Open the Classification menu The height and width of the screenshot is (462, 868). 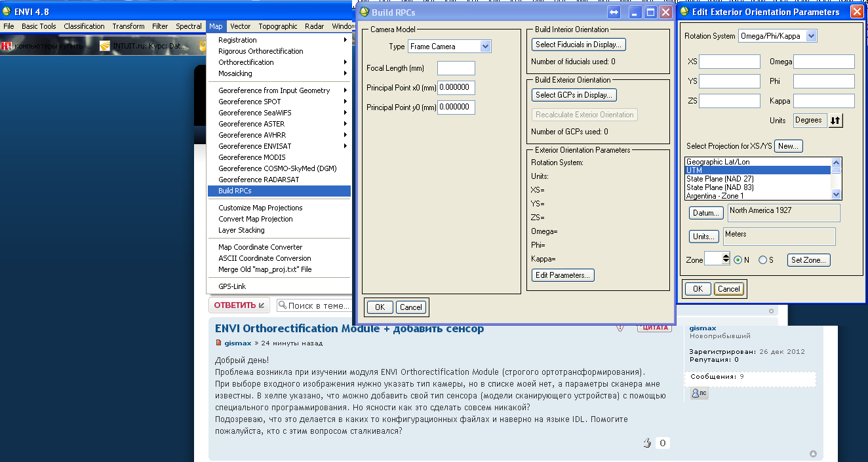84,26
